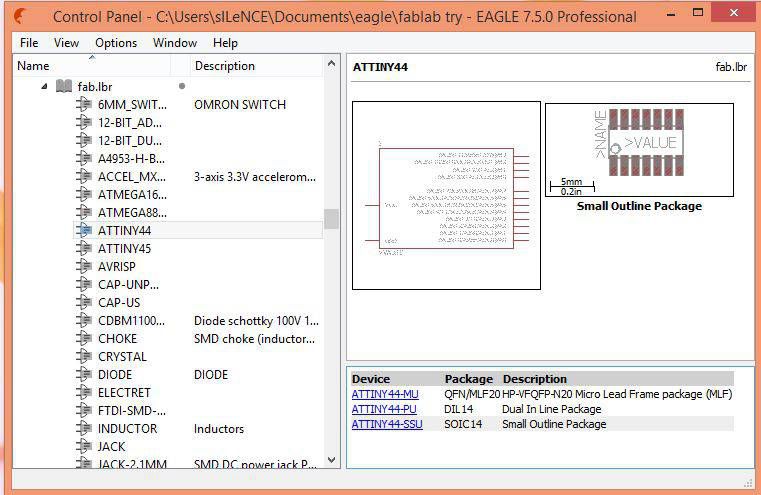The width and height of the screenshot is (761, 495).
Task: Click the DIODE device icon
Action: tap(84, 374)
